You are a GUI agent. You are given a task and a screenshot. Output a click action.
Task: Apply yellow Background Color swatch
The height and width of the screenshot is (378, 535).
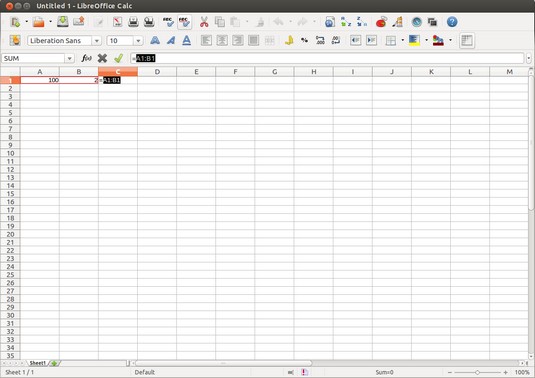[414, 41]
